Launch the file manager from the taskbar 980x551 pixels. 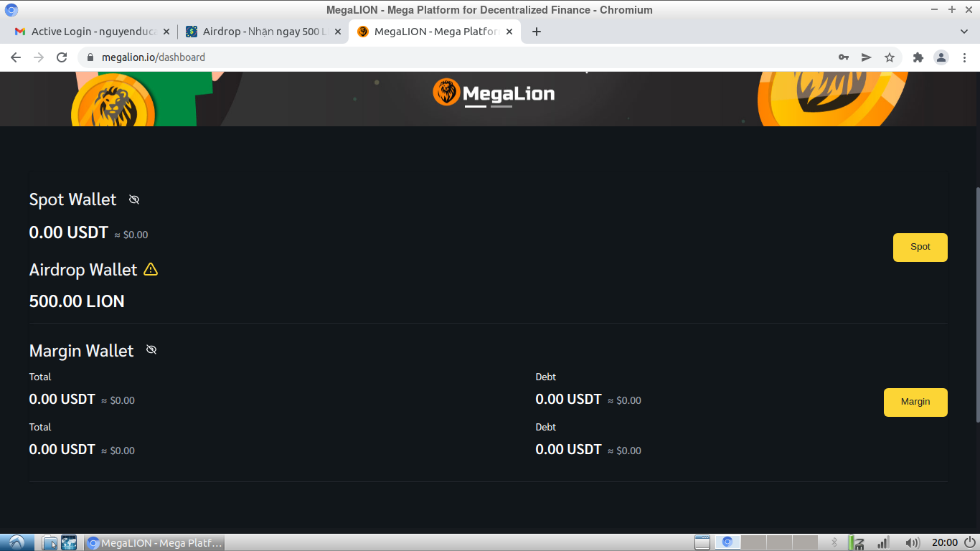point(50,542)
